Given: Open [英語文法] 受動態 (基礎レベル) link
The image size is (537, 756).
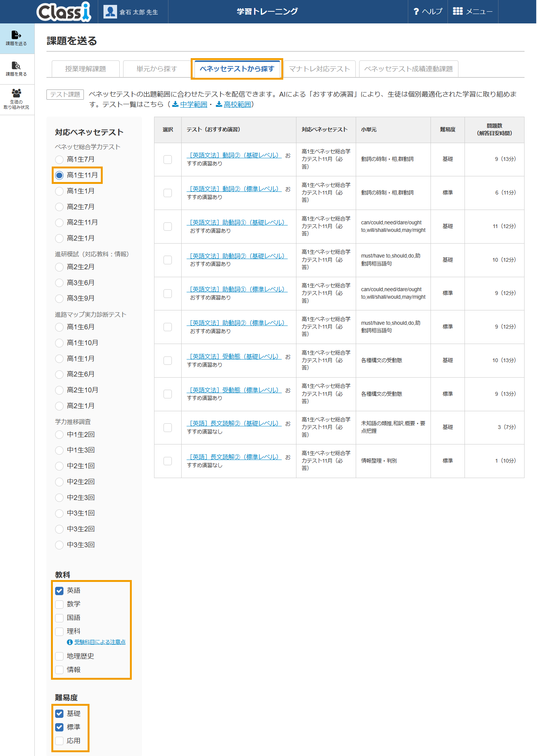Looking at the screenshot, I should [x=234, y=356].
